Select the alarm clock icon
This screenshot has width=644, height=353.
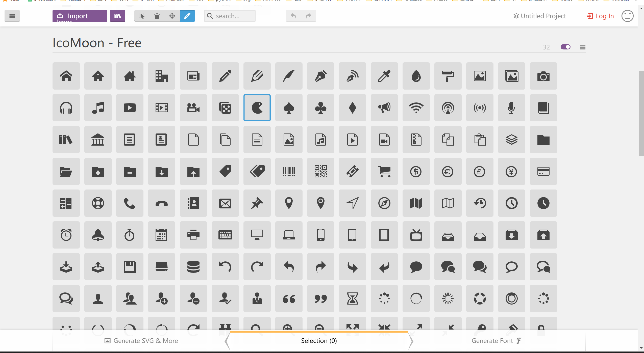pyautogui.click(x=66, y=235)
